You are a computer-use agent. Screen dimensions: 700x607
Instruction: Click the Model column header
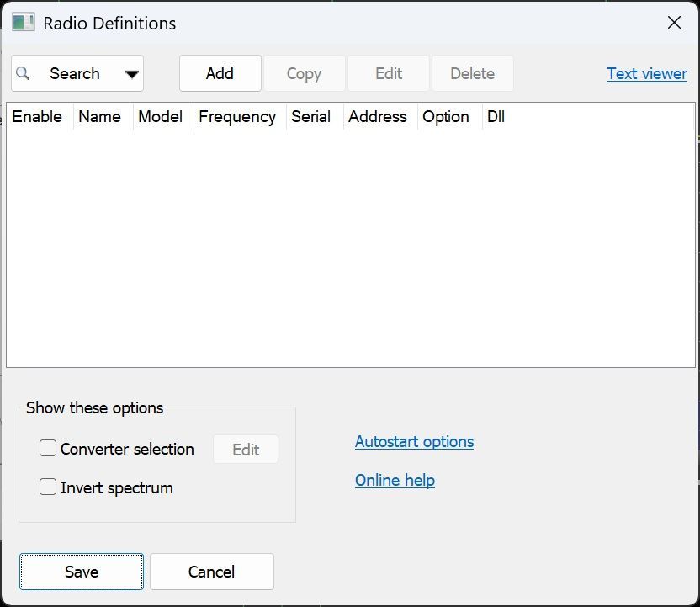[x=160, y=117]
